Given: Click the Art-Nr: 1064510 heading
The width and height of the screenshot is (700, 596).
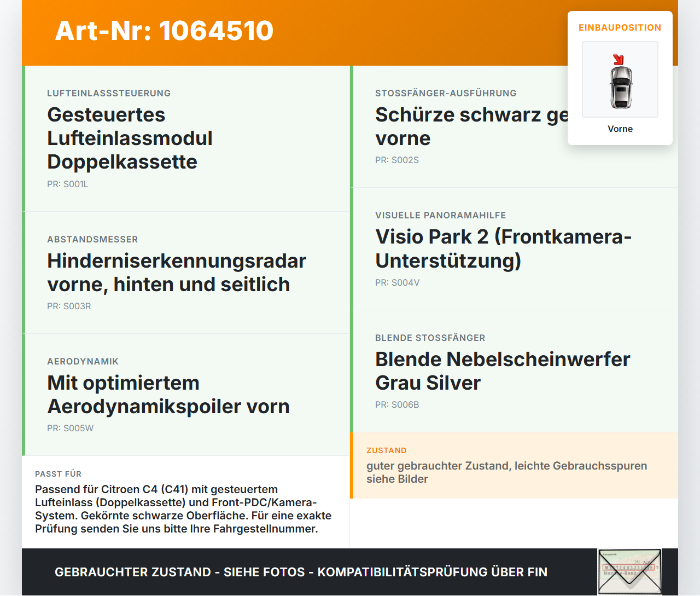Looking at the screenshot, I should coord(164,31).
